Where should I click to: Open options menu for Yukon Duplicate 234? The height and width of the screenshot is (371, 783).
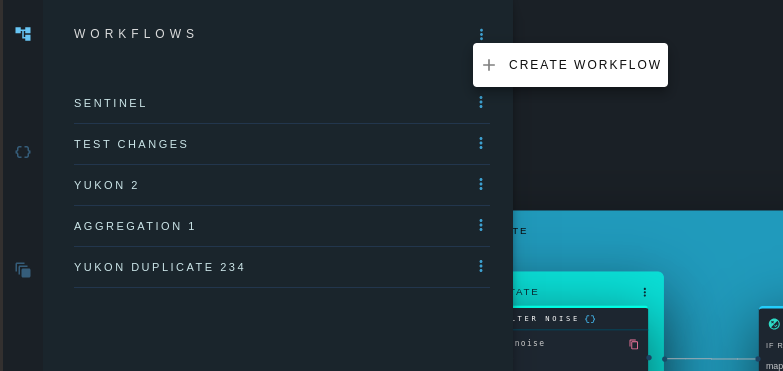pyautogui.click(x=481, y=266)
